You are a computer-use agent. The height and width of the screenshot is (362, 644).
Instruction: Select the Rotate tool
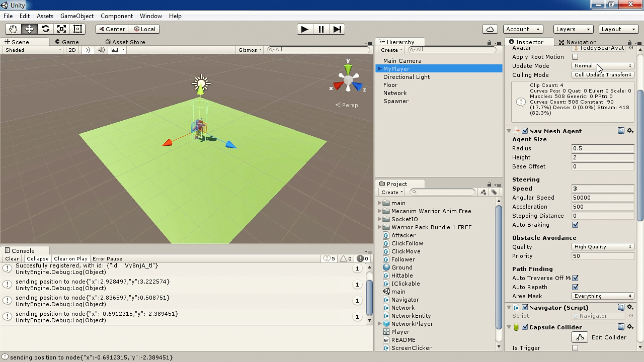45,29
